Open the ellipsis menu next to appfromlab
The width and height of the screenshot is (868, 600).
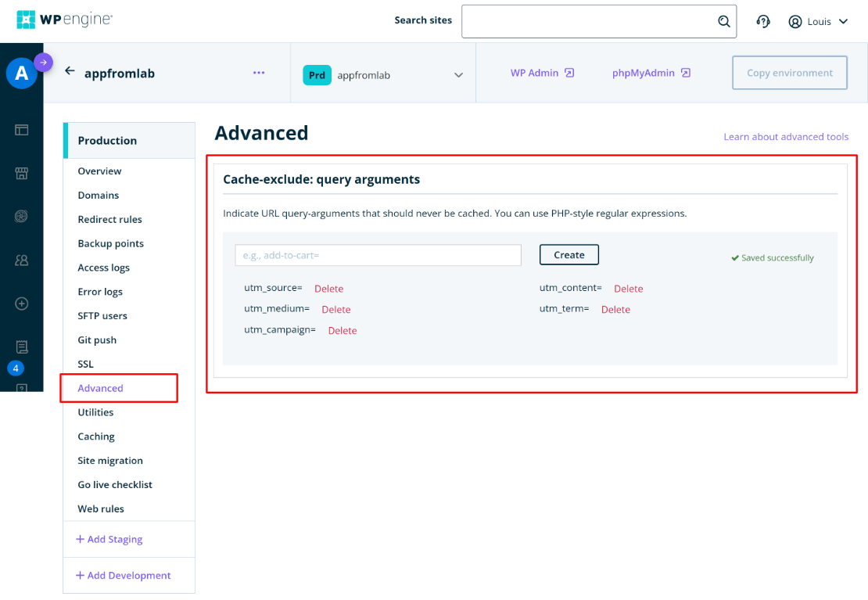259,72
